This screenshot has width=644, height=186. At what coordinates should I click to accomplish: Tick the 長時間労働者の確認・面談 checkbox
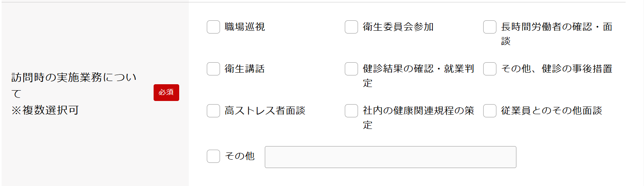coord(490,27)
